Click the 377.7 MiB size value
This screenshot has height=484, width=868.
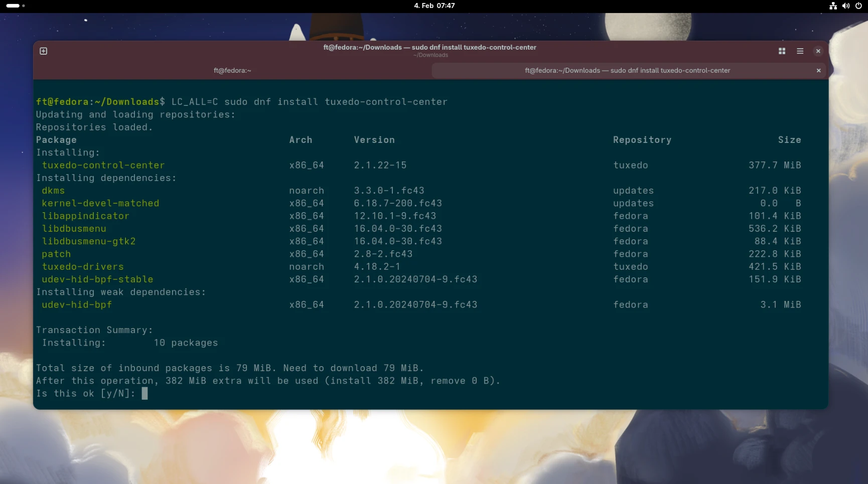(x=775, y=165)
